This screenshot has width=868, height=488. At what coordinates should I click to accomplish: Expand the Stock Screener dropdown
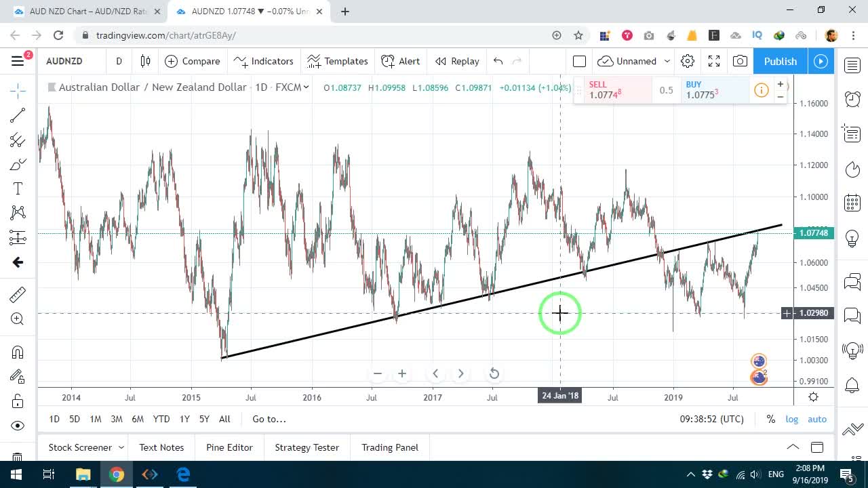point(121,447)
